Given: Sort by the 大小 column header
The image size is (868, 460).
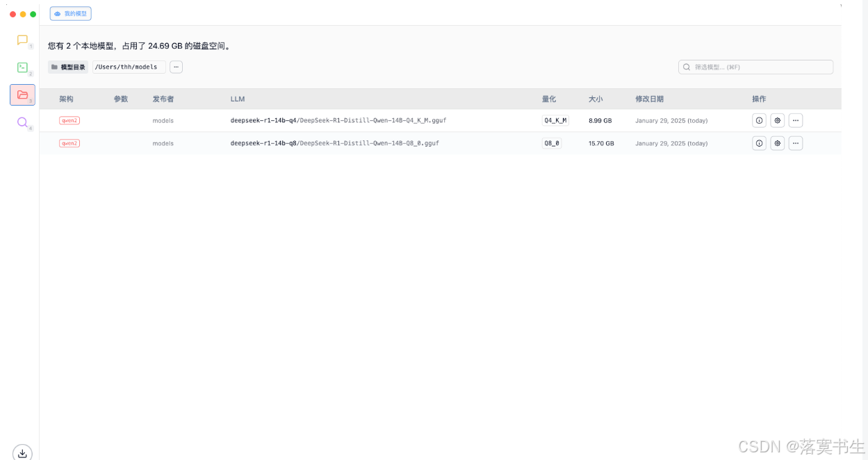Looking at the screenshot, I should coord(596,99).
